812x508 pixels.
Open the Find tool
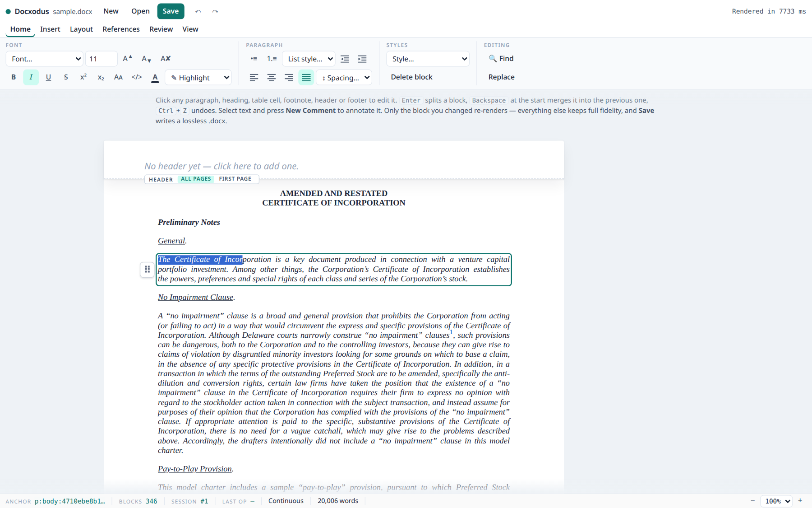tap(501, 58)
